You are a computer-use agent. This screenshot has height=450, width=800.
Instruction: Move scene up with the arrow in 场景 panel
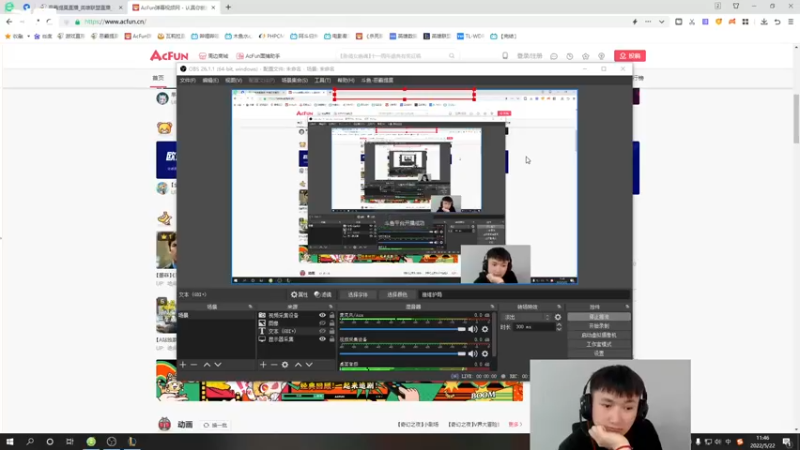click(x=207, y=365)
